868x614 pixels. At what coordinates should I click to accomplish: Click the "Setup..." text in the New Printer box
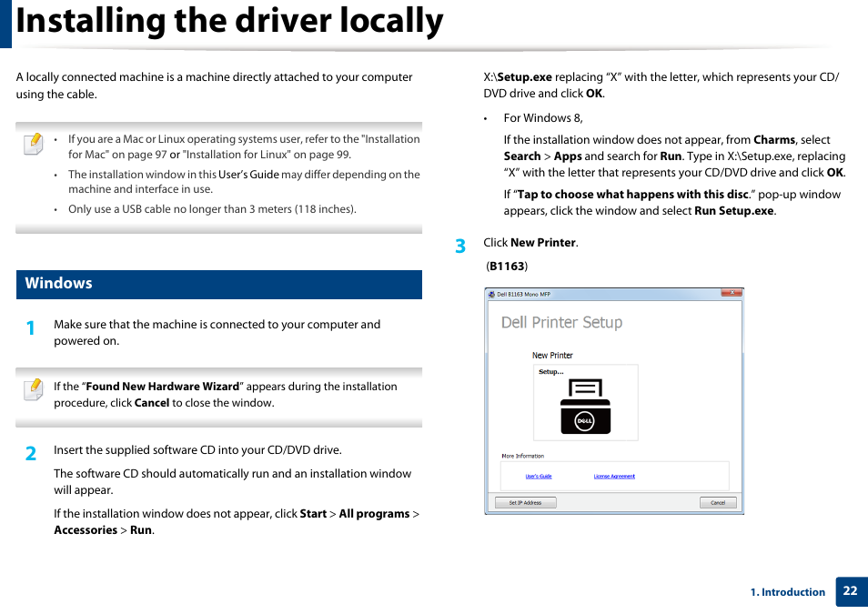[550, 371]
